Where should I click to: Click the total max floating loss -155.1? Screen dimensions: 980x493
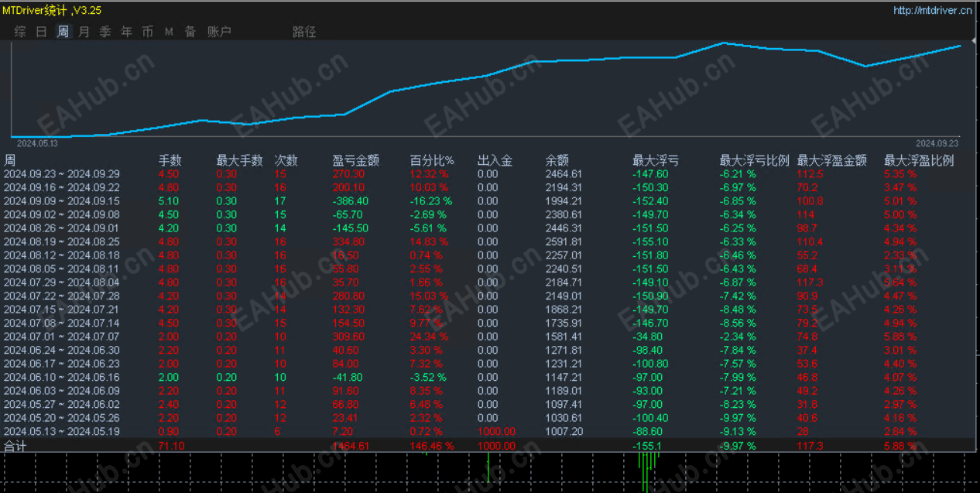pyautogui.click(x=646, y=446)
